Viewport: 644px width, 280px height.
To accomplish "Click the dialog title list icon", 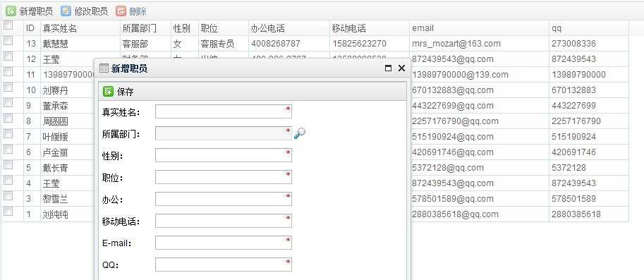I will tap(104, 68).
